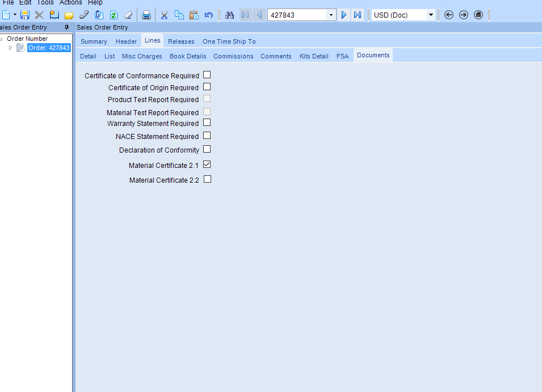Viewport: 542px width, 392px height.
Task: Open the Commissions sub-tab
Action: coord(233,56)
